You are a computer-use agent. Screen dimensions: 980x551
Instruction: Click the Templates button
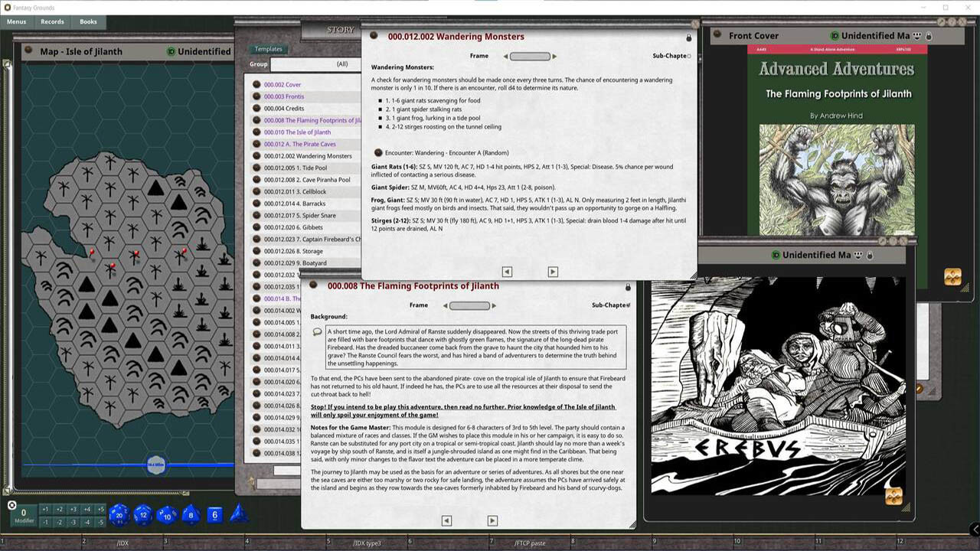268,49
